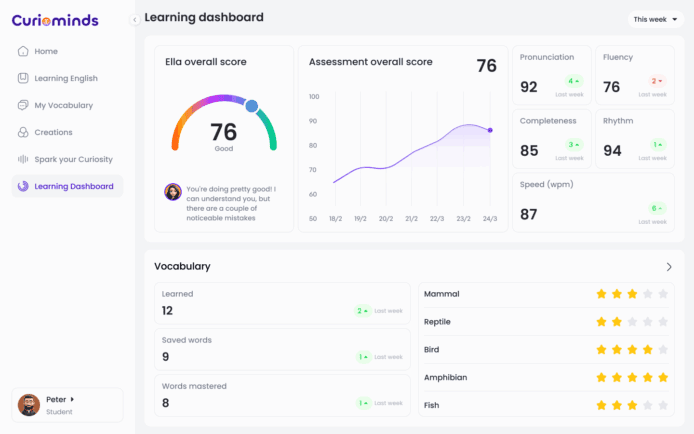Collapse the sidebar with the chevron button
This screenshot has height=434, width=694.
135,20
